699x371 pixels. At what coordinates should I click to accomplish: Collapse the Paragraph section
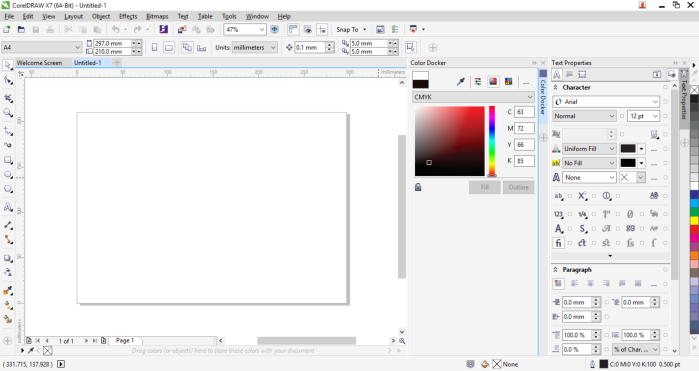pyautogui.click(x=555, y=269)
